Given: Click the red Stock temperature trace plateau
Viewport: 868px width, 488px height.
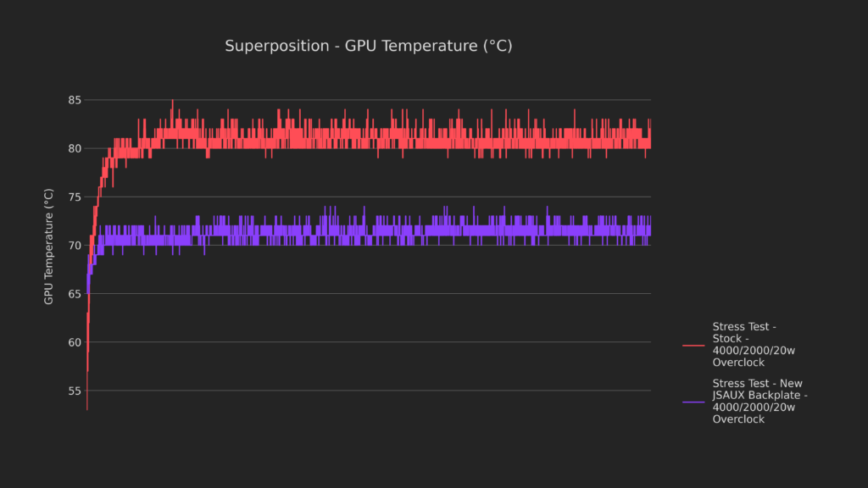Looking at the screenshot, I should pos(381,140).
